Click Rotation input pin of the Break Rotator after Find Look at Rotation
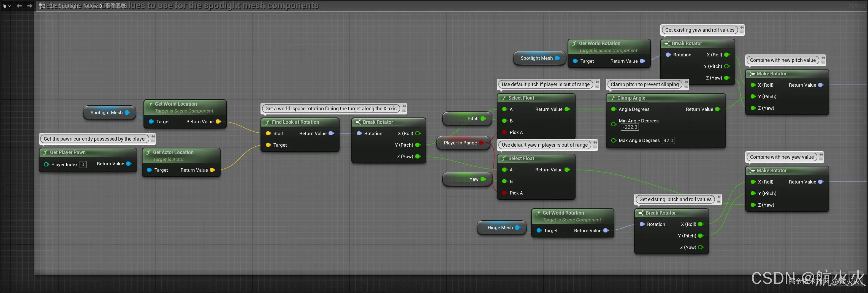Viewport: 868px width, 293px height. click(x=359, y=134)
